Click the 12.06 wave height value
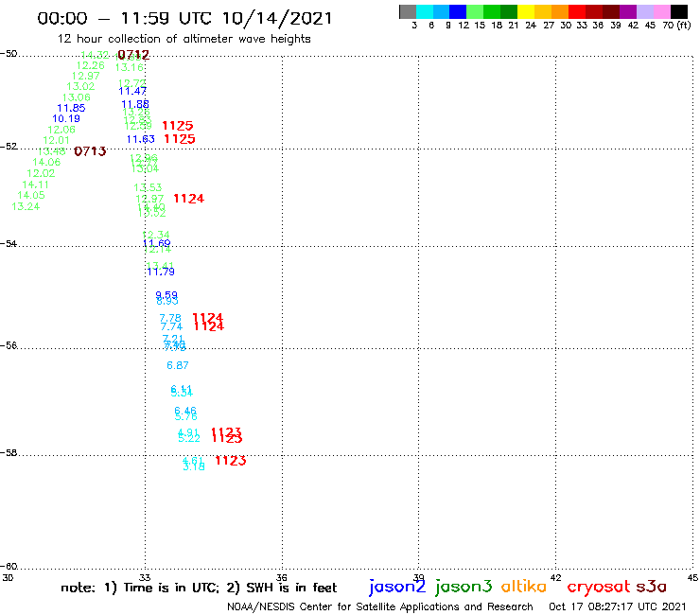Viewport: 700px width, 615px height. (x=61, y=130)
